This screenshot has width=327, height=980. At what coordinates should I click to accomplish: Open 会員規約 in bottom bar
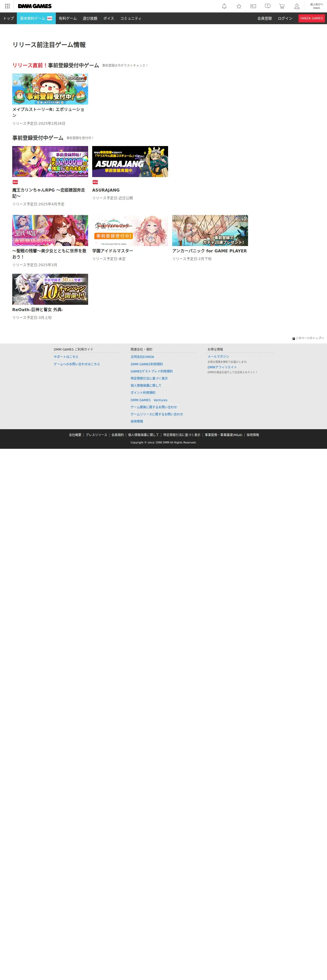coord(118,435)
